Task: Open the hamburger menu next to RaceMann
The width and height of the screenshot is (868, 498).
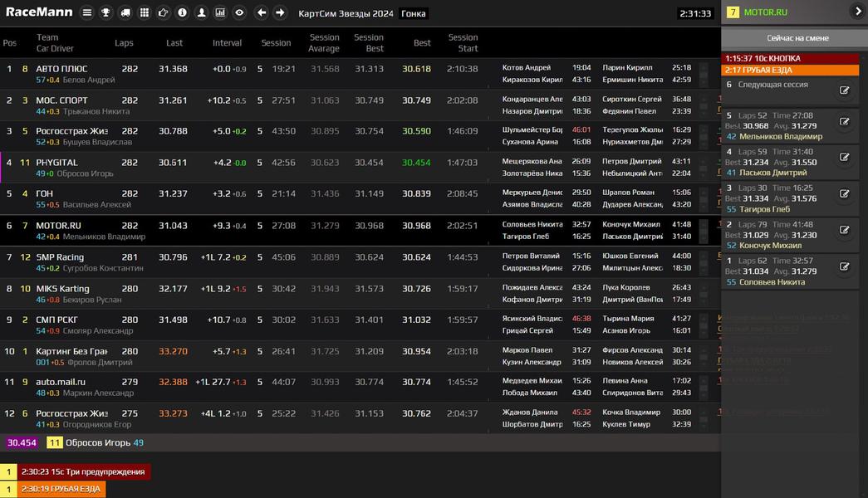Action: point(87,12)
